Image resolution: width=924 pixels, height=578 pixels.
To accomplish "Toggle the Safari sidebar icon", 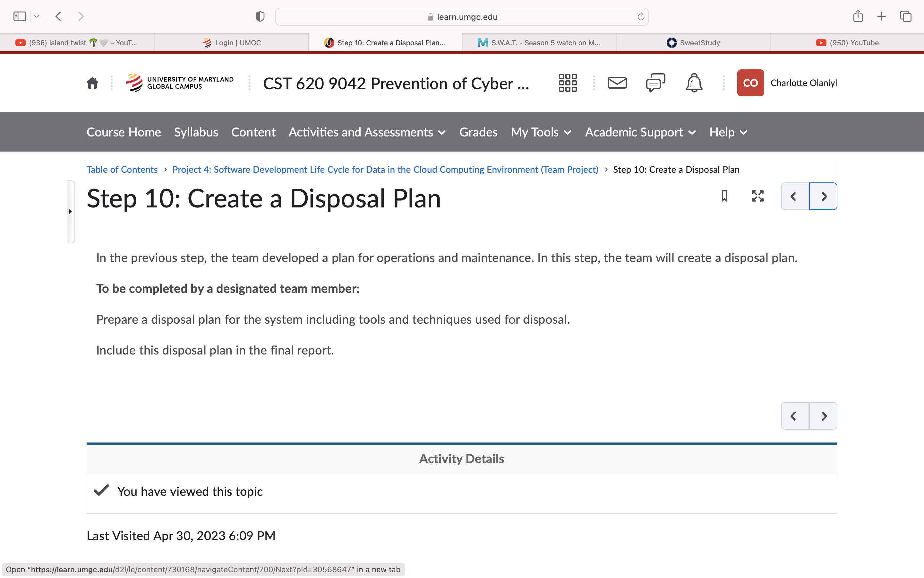I will (x=20, y=16).
